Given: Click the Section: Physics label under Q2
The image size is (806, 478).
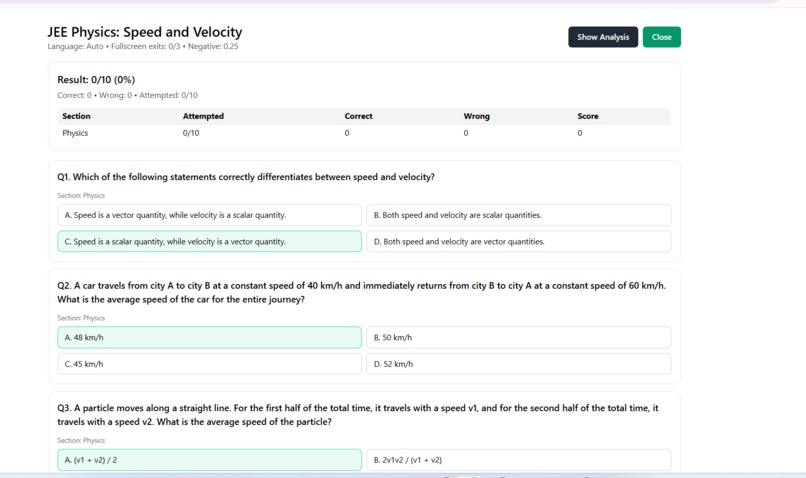Looking at the screenshot, I should [81, 318].
